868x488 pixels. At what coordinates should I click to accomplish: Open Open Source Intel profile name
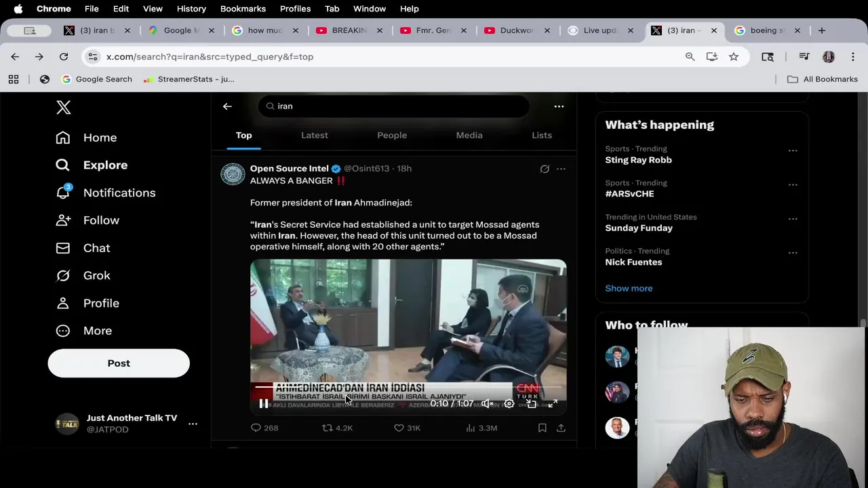[289, 168]
